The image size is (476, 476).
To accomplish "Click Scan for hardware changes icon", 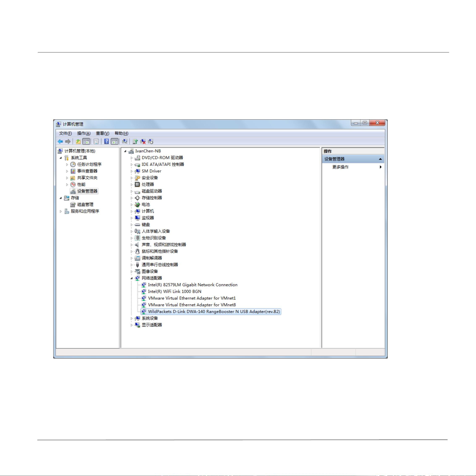I will (x=125, y=142).
